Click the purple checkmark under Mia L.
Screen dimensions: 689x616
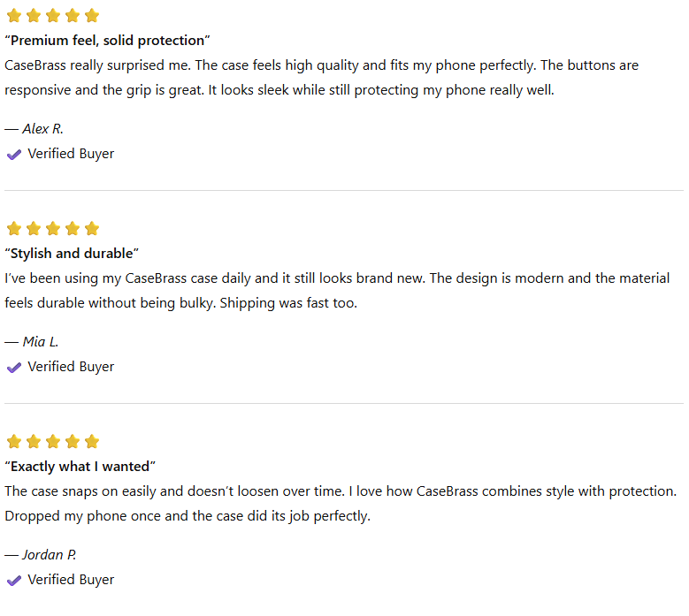coord(14,367)
